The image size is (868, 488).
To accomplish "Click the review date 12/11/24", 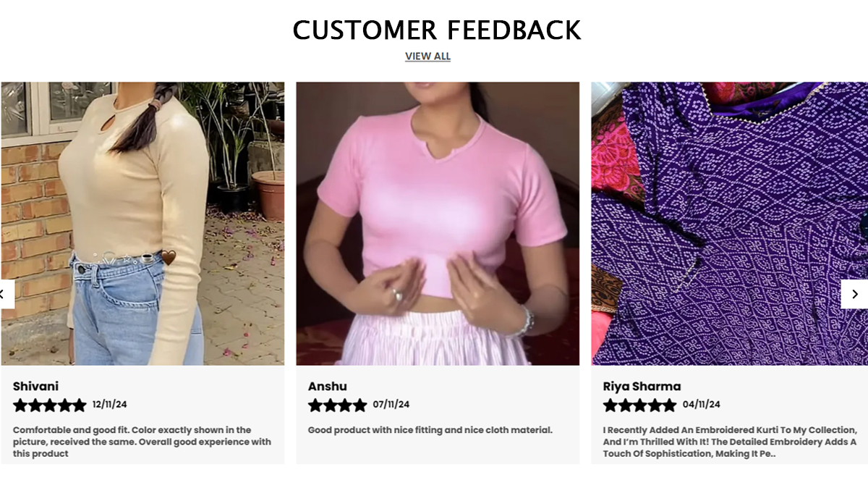I will pyautogui.click(x=109, y=405).
